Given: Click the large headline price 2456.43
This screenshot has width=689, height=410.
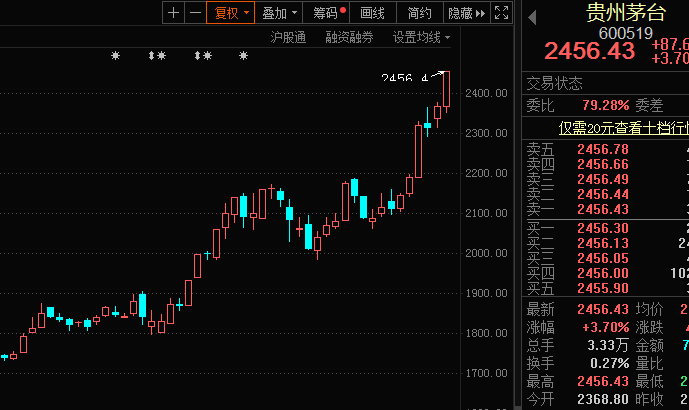Looking at the screenshot, I should tap(589, 51).
